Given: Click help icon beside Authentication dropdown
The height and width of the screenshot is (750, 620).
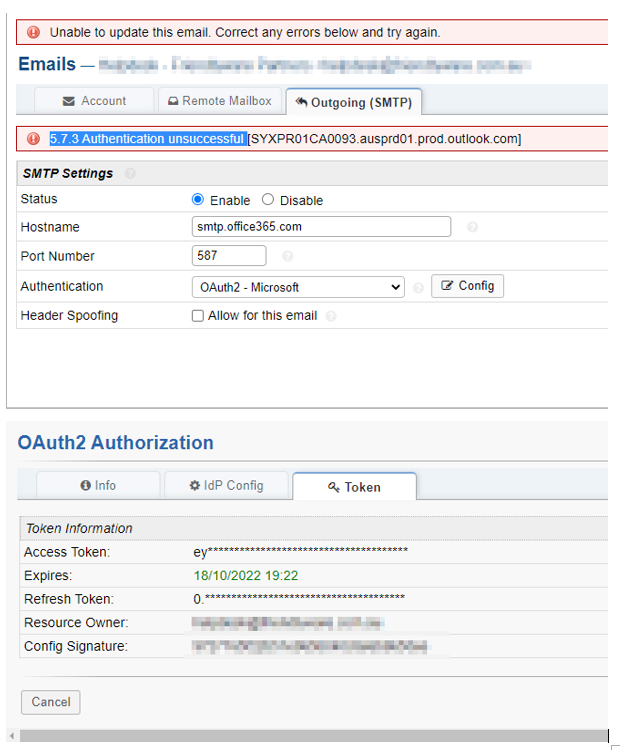Looking at the screenshot, I should 418,288.
